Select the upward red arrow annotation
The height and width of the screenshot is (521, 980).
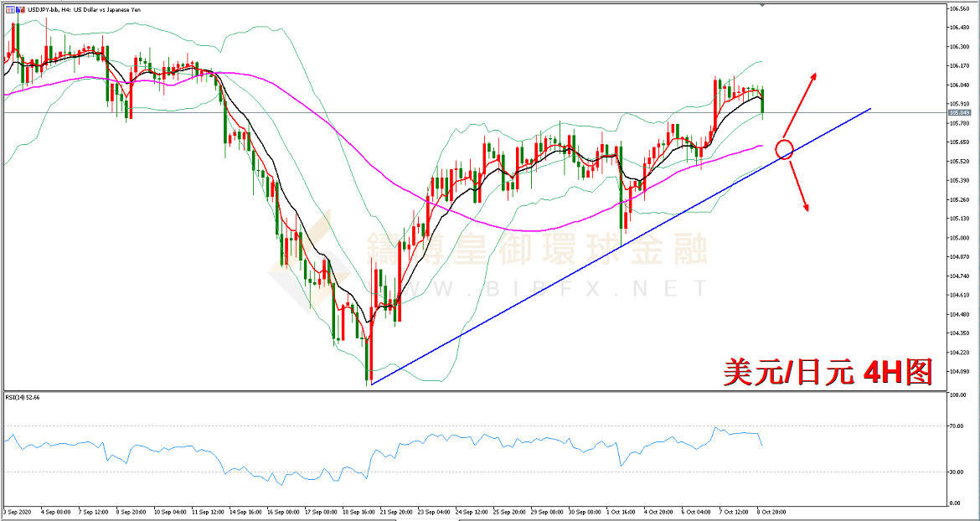point(802,97)
